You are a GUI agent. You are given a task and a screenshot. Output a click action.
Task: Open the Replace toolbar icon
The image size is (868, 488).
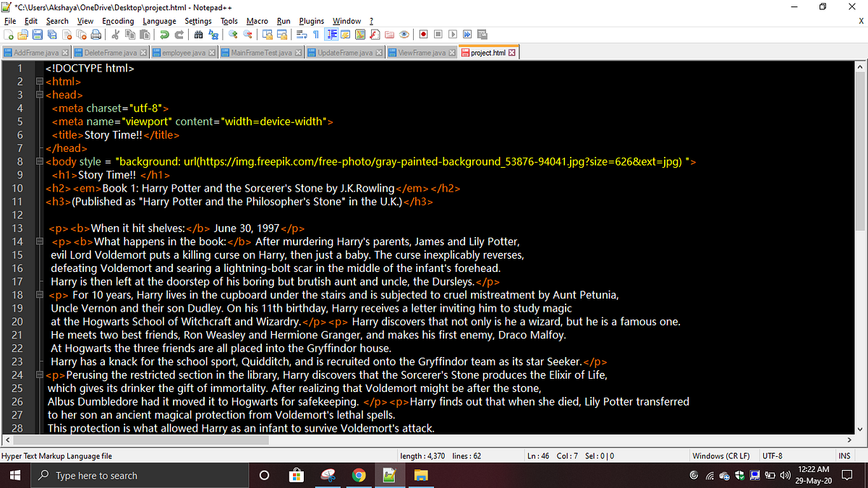click(214, 34)
